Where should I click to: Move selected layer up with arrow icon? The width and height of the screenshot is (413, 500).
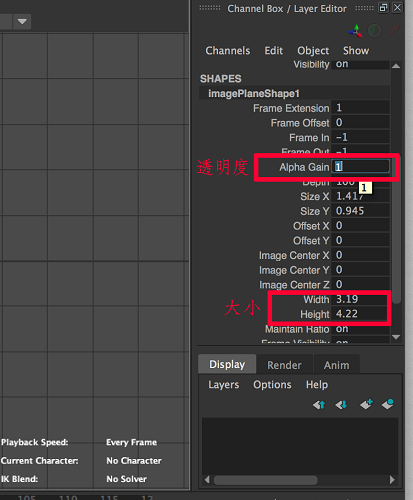tap(319, 405)
